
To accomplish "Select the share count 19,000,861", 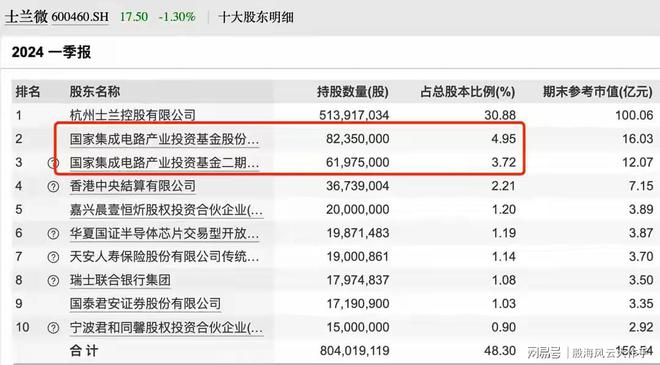I will pyautogui.click(x=358, y=257).
